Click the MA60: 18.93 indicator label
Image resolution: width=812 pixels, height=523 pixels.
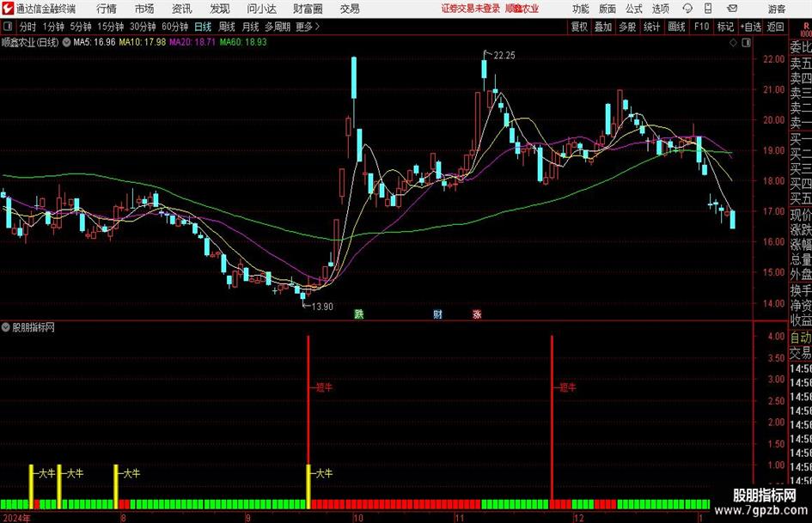click(x=243, y=42)
